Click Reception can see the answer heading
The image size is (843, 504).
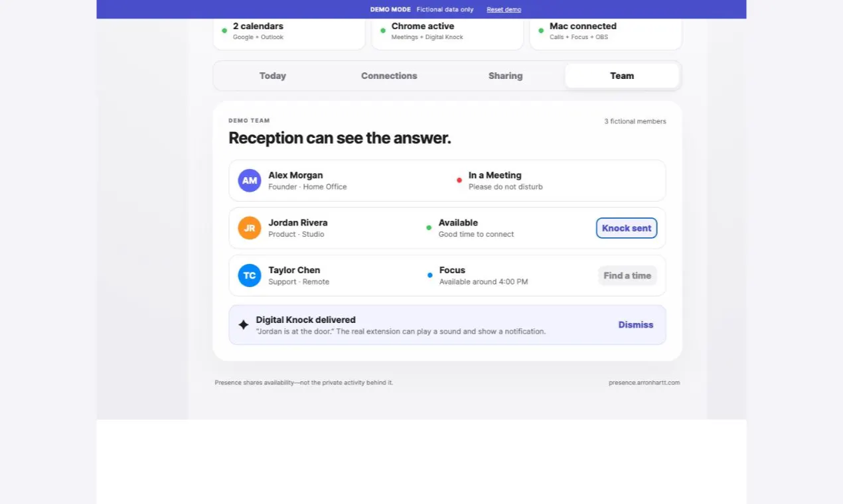tap(340, 138)
